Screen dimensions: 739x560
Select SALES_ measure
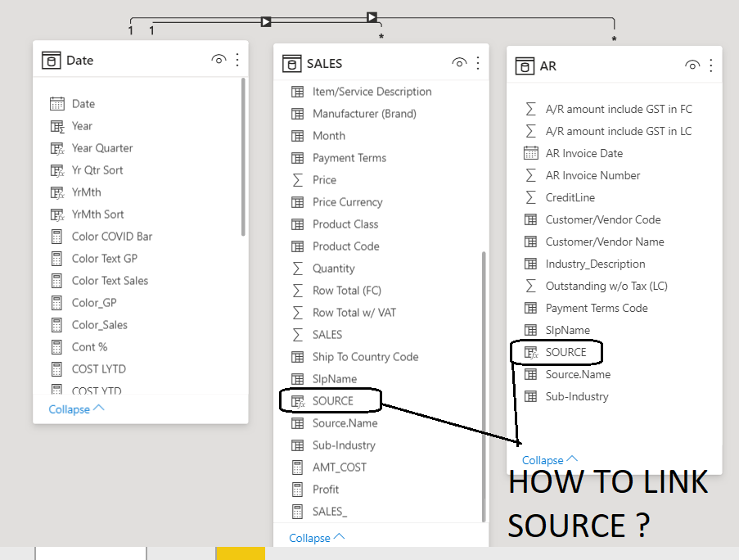click(x=330, y=512)
